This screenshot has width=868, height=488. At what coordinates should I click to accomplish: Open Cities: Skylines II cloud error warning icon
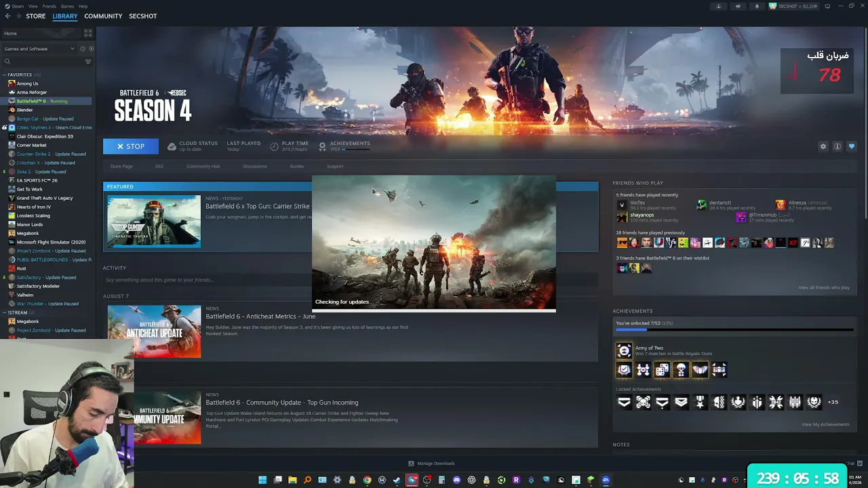click(x=4, y=127)
